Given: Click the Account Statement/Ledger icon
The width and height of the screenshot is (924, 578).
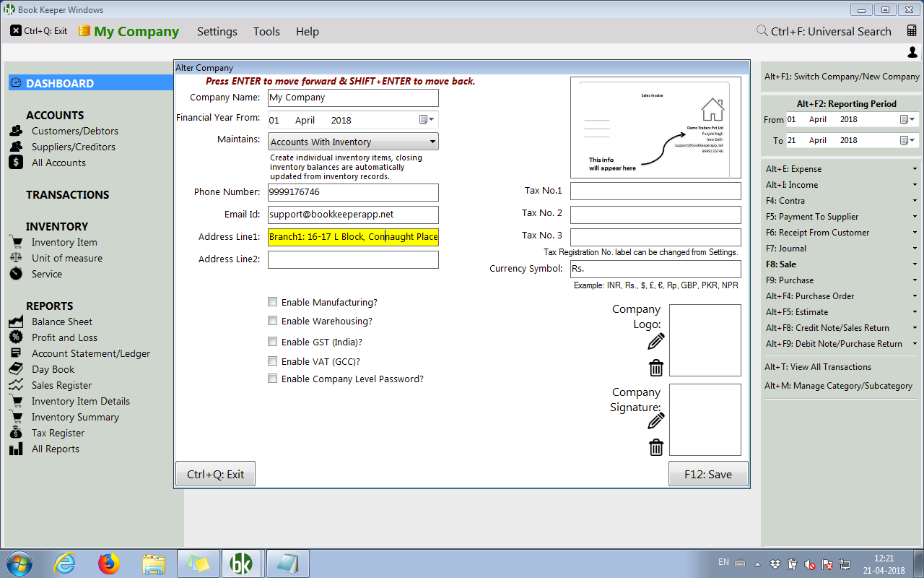Looking at the screenshot, I should coord(16,353).
